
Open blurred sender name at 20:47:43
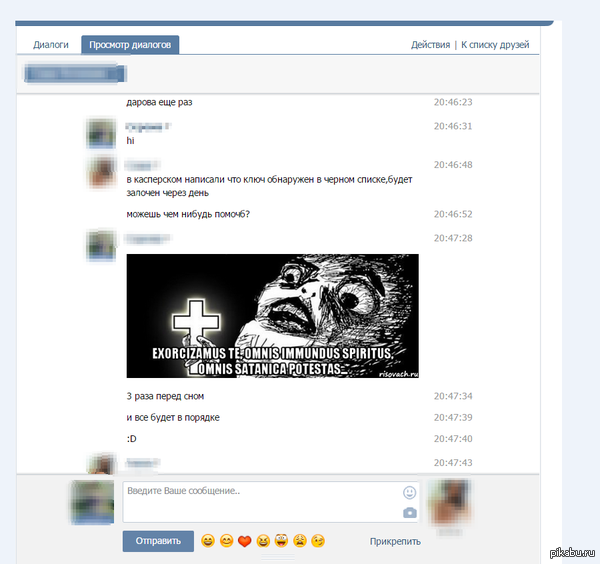click(x=142, y=463)
